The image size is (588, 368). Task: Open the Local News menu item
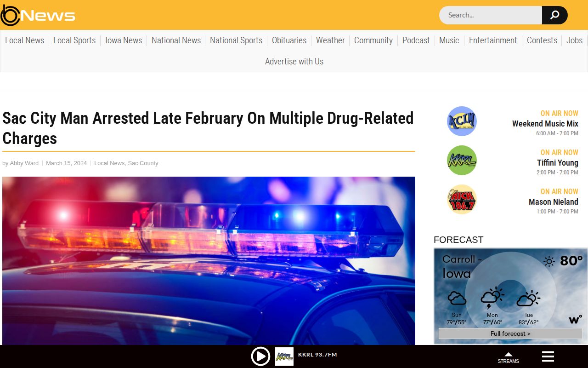click(x=25, y=40)
